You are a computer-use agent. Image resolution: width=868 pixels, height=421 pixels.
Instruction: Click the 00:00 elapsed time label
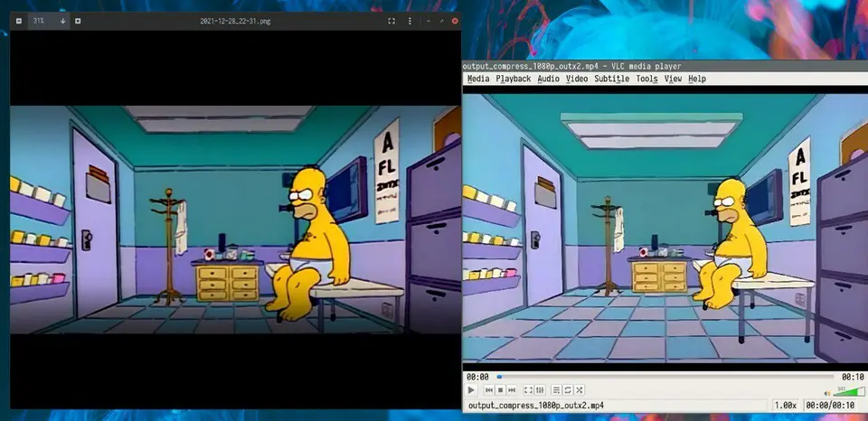click(477, 377)
